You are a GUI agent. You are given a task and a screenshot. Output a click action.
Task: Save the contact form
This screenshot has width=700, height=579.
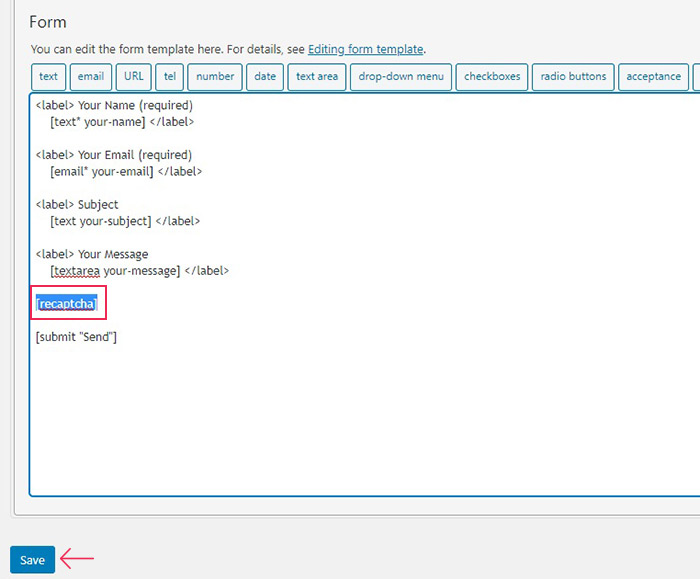[33, 560]
